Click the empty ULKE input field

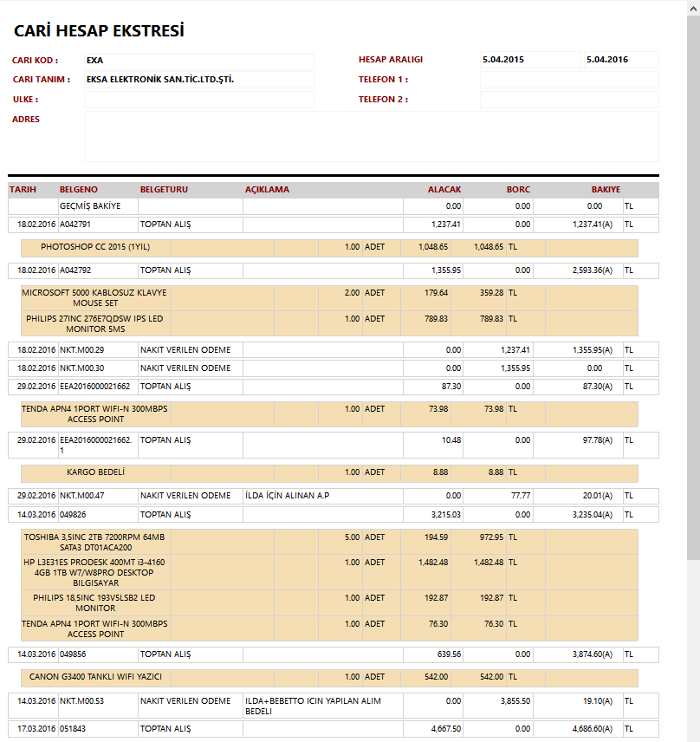coord(198,100)
